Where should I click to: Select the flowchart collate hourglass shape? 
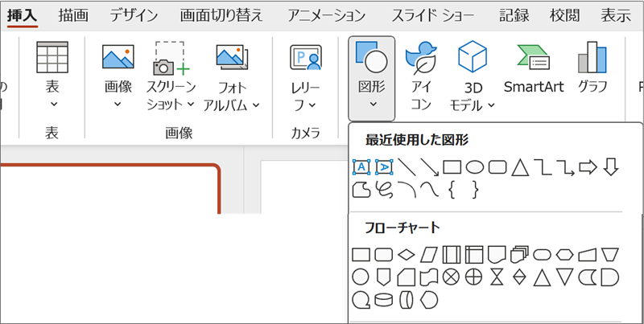(x=497, y=277)
